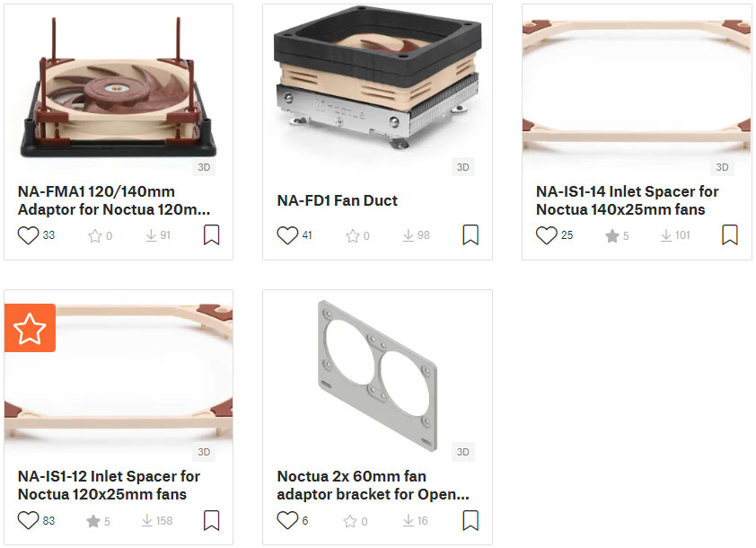
Task: Bookmark the Noctua 2x 60mm fan adaptor bracket
Action: (x=470, y=520)
